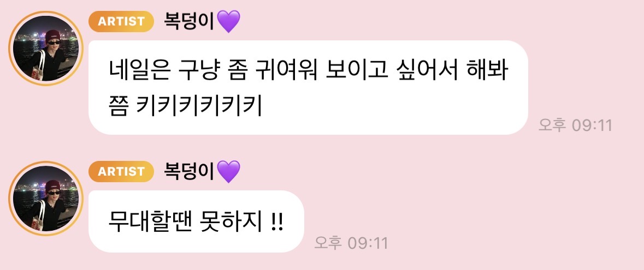Tap the ARTIST badge above the 무대할땐 message
Screen dimensions: 644x270
coord(121,171)
